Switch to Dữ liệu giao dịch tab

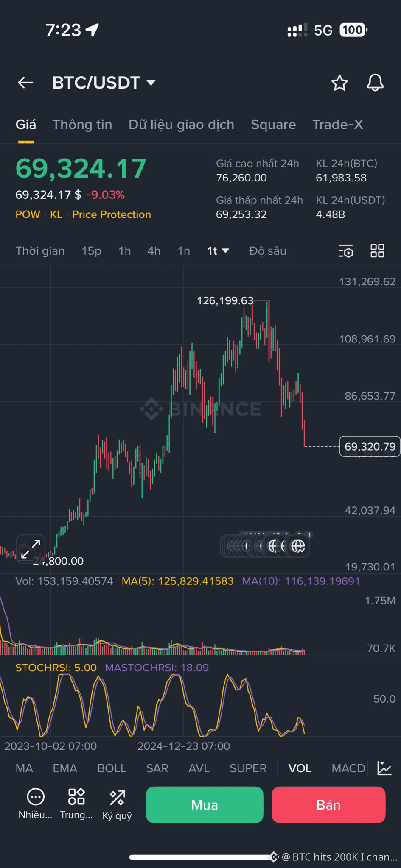182,125
